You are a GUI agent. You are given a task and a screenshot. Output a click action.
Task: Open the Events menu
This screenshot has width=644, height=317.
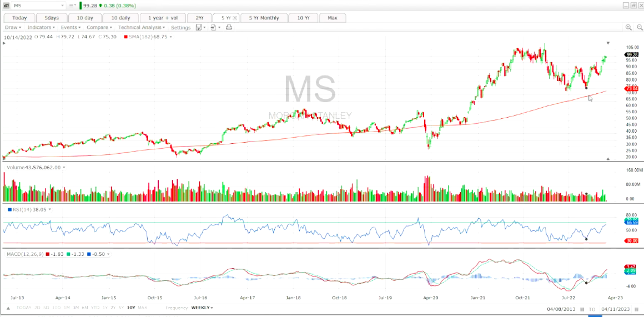tap(71, 28)
